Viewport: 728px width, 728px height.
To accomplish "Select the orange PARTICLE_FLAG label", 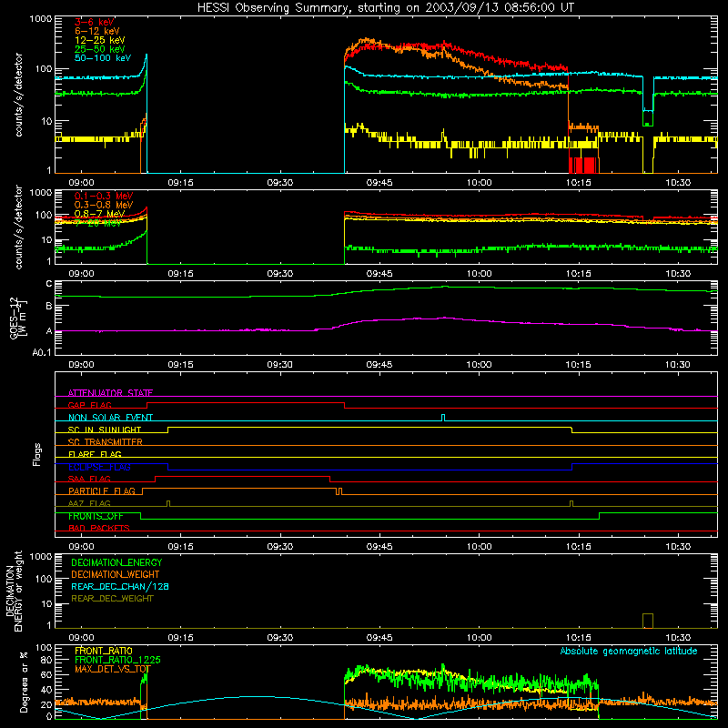I will point(102,491).
